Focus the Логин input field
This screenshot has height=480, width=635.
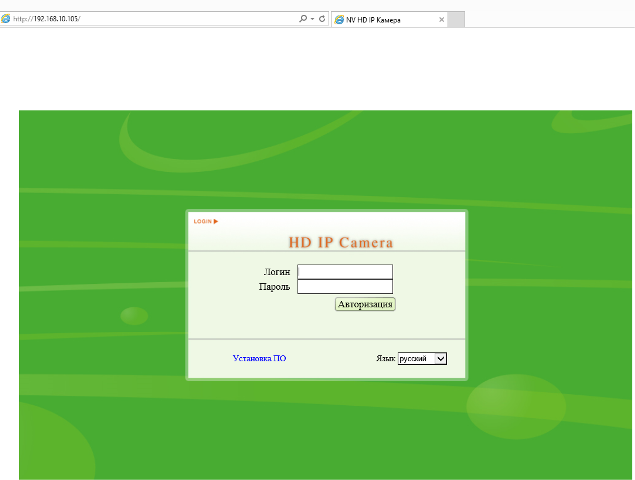click(345, 271)
